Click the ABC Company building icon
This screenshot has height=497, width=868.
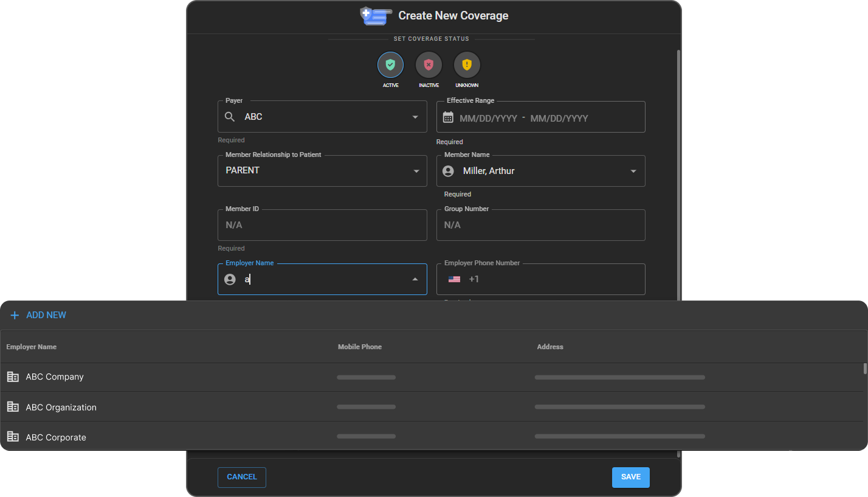coord(13,377)
